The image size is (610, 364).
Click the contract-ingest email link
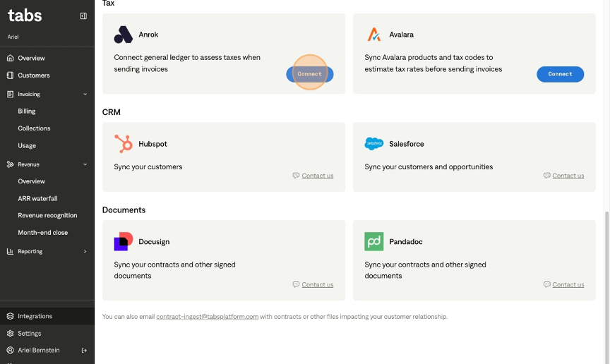point(207,317)
